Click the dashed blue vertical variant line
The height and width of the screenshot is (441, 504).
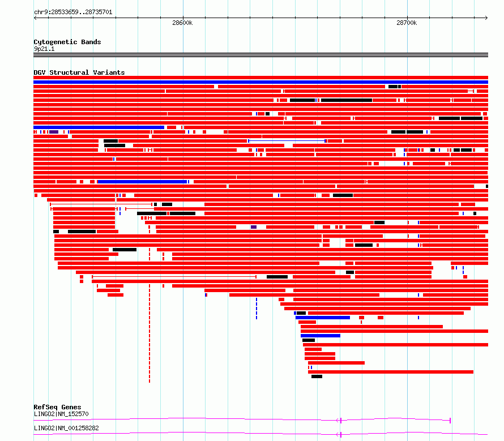point(257,309)
